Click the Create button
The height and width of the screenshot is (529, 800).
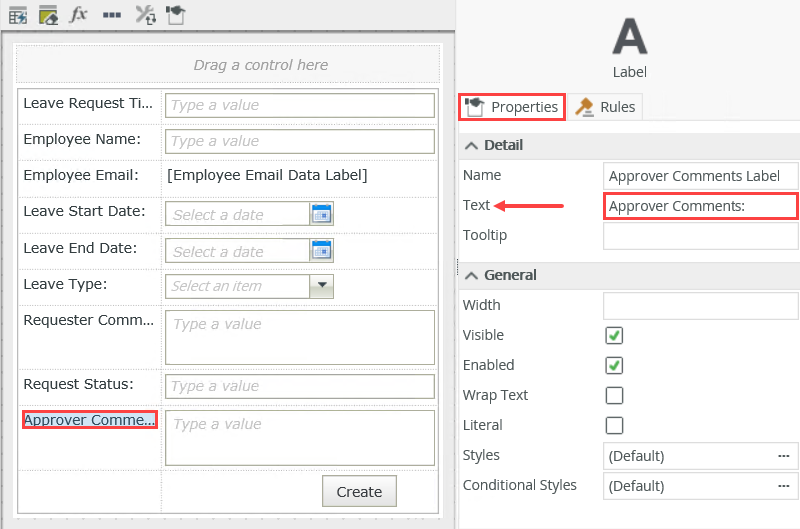click(359, 491)
